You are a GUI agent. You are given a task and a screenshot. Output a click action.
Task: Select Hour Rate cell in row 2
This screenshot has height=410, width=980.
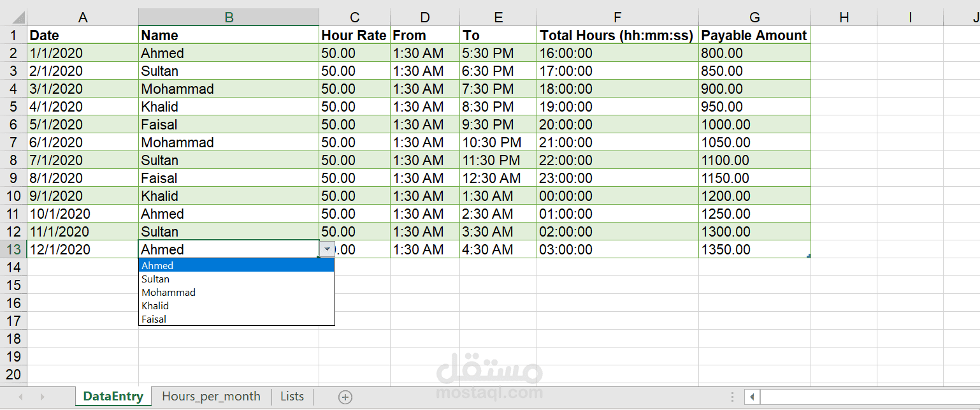354,54
